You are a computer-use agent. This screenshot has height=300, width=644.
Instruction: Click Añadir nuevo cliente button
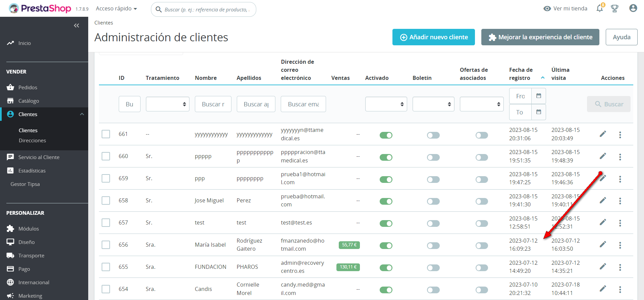434,37
